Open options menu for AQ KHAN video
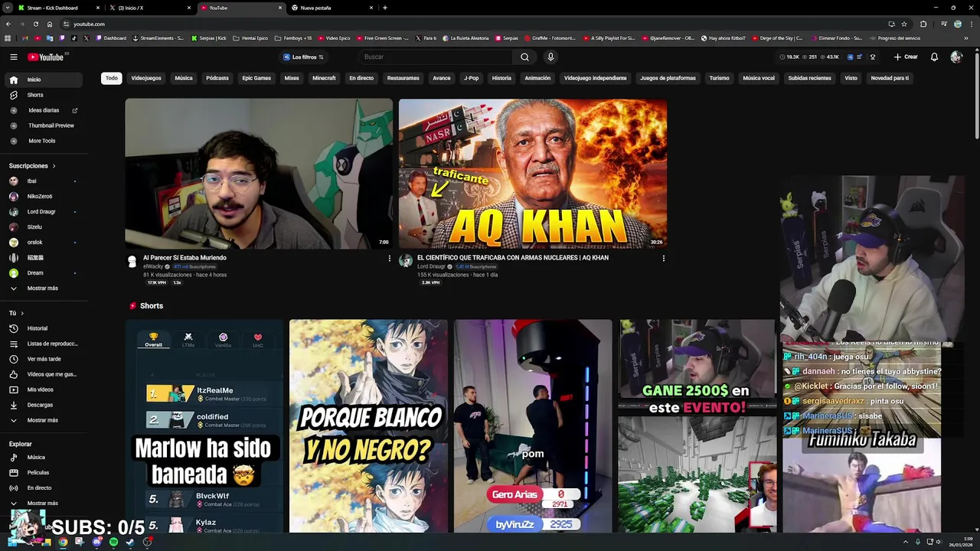The width and height of the screenshot is (980, 551). (x=663, y=259)
